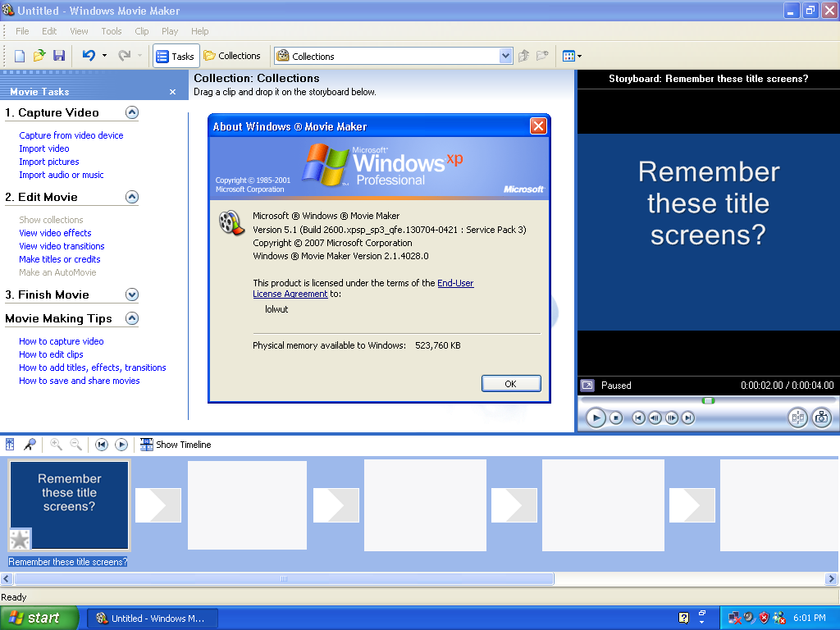Open How to add titles, effects, transitions
Image resolution: width=840 pixels, height=630 pixels.
coord(92,367)
